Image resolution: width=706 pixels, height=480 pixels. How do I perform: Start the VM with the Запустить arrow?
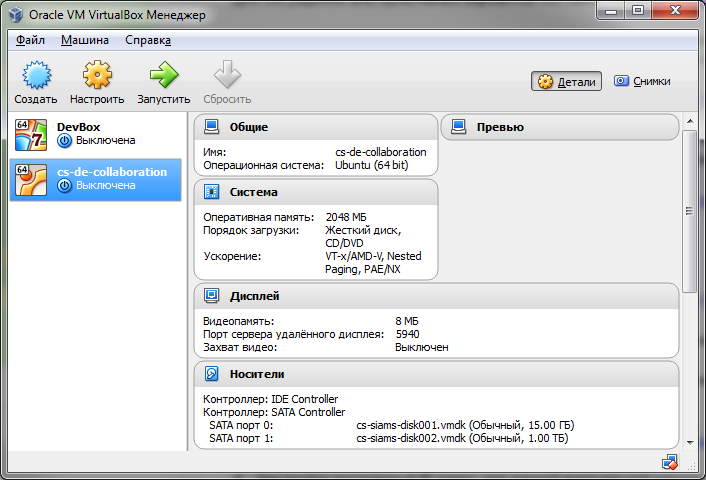pos(164,75)
